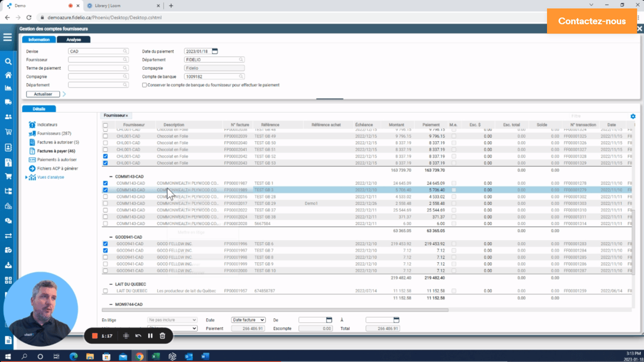
Task: Check the LAIT DU QUEBEC FP00001957 checkbox
Action: tap(105, 291)
